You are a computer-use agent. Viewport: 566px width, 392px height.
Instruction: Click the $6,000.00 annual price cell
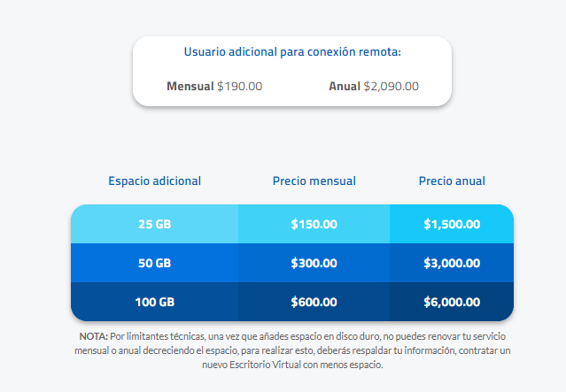[452, 302]
